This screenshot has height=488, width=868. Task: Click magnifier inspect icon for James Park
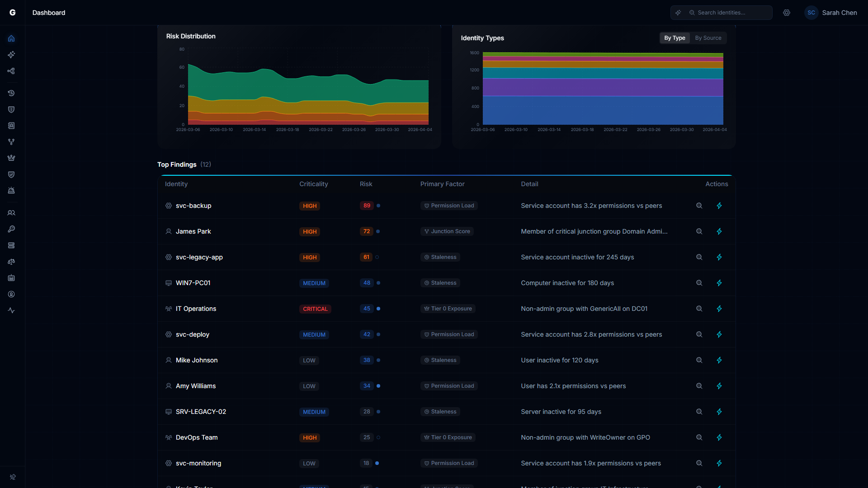coord(699,231)
